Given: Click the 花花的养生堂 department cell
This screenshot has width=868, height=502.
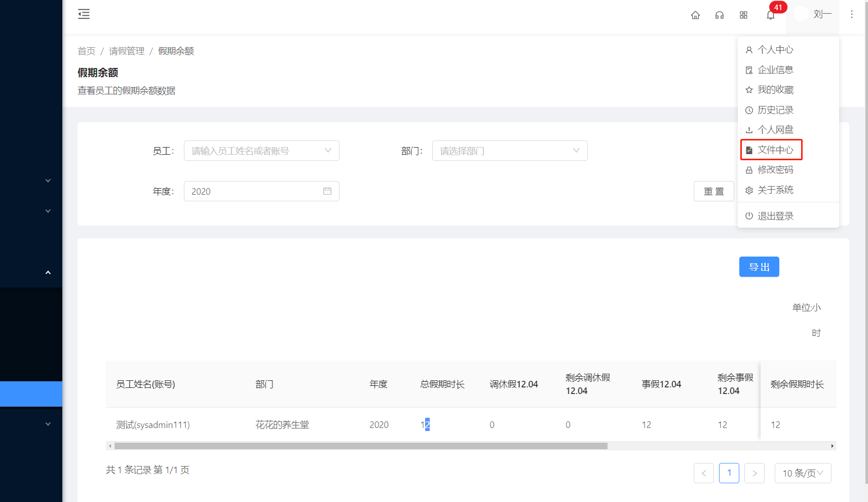Looking at the screenshot, I should point(282,425).
